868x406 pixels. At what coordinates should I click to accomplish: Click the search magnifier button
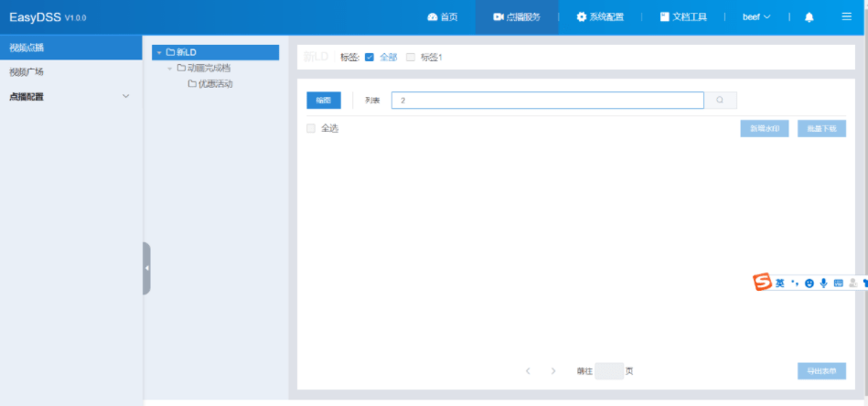[720, 101]
